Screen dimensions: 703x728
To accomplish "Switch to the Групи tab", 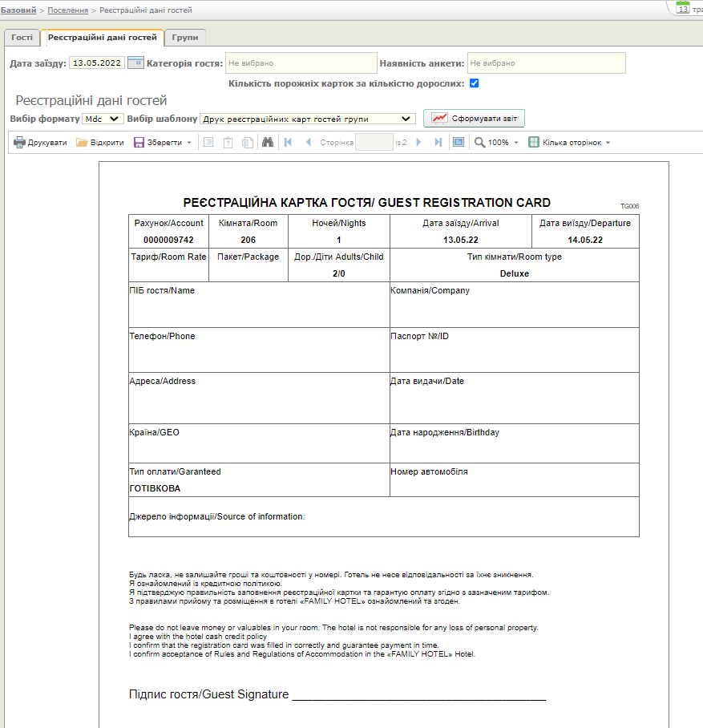I will [185, 38].
